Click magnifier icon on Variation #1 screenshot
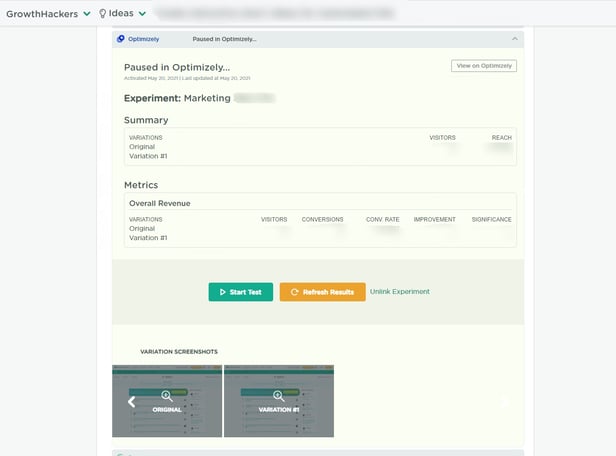This screenshot has width=616, height=456. pos(278,396)
